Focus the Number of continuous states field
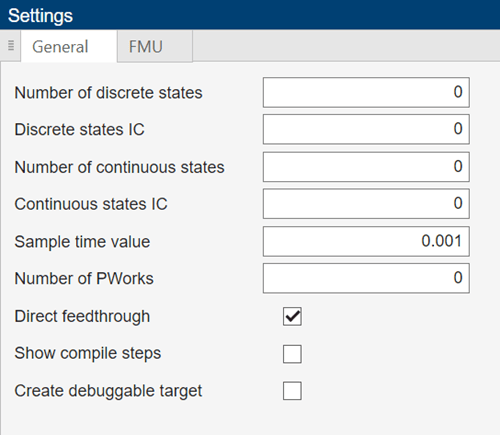This screenshot has height=435, width=500. coord(366,167)
